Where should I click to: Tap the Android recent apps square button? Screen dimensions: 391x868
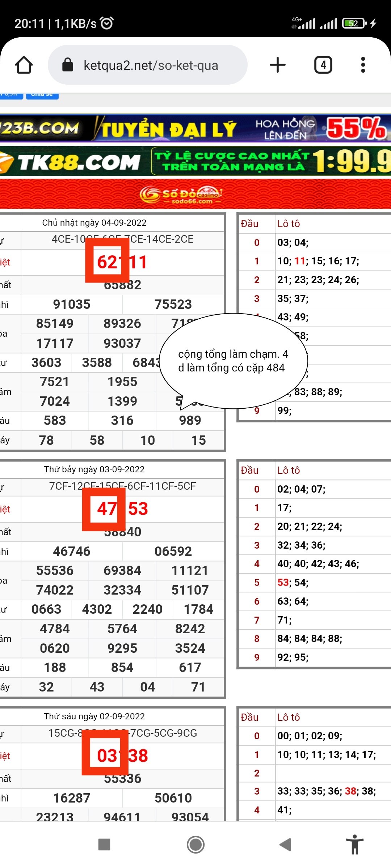104,844
